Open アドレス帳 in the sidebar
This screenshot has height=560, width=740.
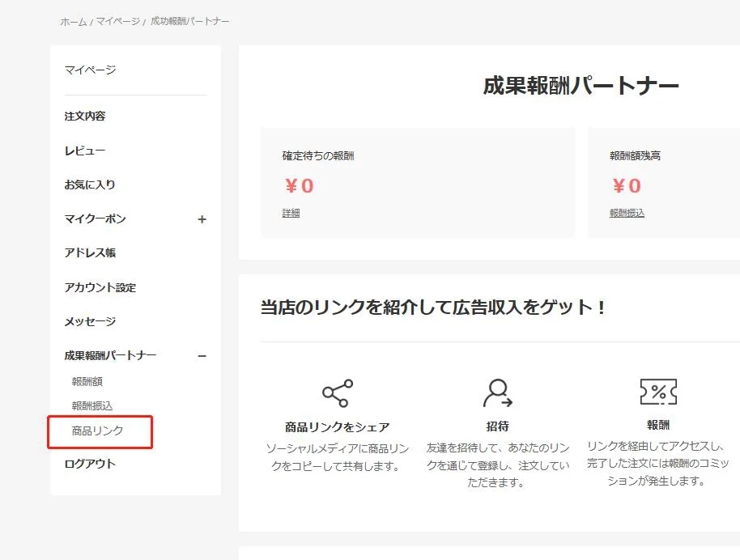tap(90, 253)
